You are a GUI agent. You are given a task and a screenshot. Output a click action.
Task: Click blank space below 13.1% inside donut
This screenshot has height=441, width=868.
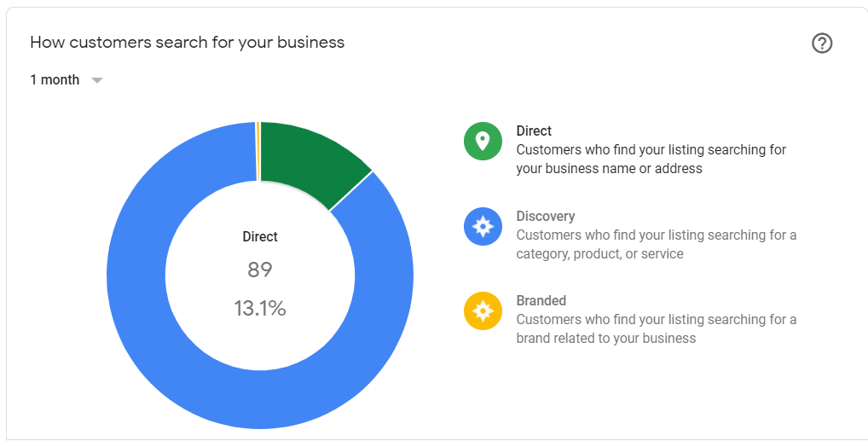click(x=259, y=345)
